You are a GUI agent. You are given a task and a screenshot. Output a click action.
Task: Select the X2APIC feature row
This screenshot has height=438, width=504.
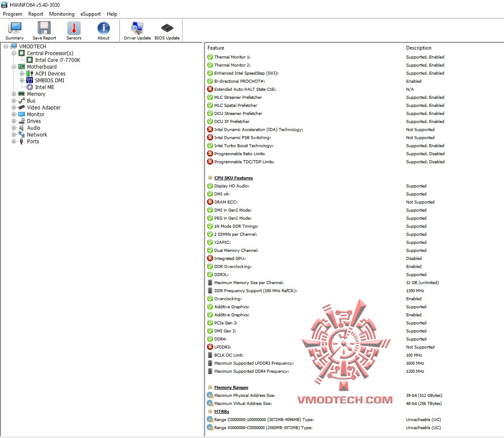(354, 242)
